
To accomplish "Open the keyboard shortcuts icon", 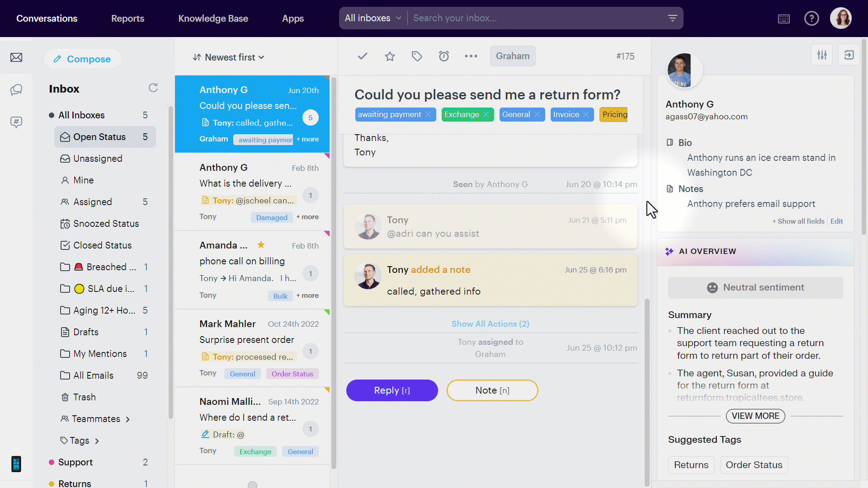I will [784, 19].
